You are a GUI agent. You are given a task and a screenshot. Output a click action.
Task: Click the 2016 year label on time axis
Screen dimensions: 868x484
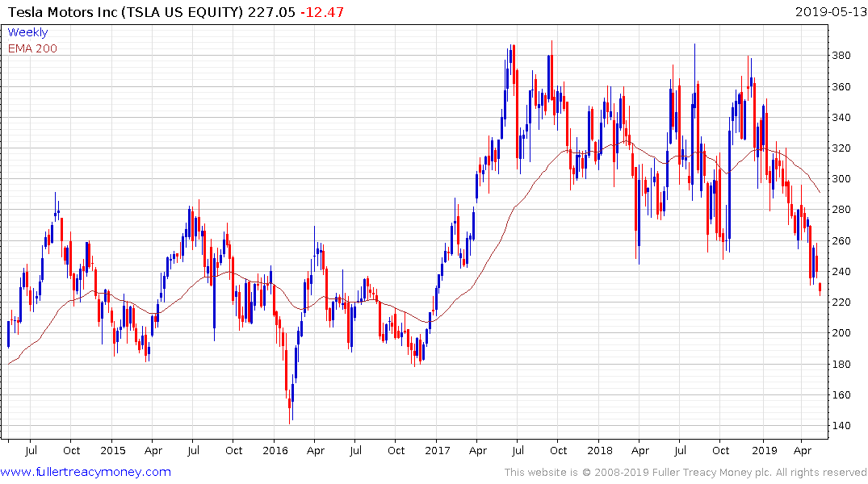pos(275,450)
